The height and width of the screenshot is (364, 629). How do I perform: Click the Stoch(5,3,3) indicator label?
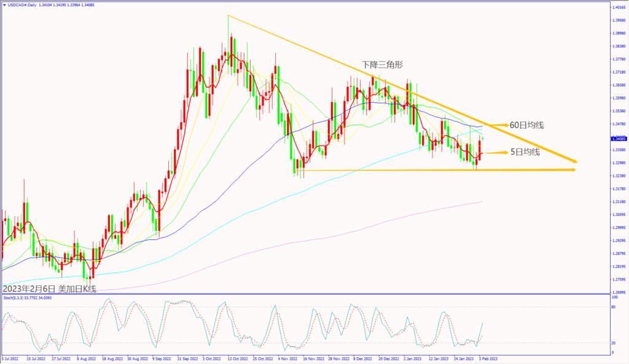(15, 298)
